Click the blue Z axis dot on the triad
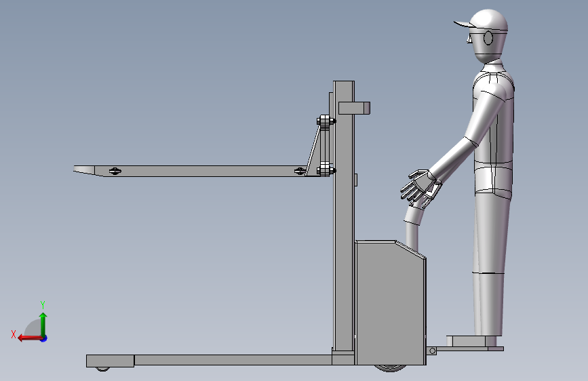The image size is (588, 381). (44, 338)
